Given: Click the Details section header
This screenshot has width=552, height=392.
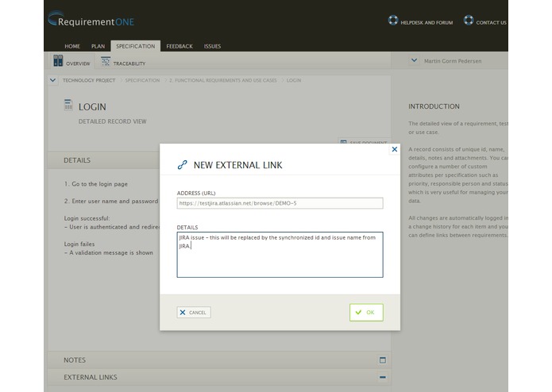Looking at the screenshot, I should click(x=103, y=160).
